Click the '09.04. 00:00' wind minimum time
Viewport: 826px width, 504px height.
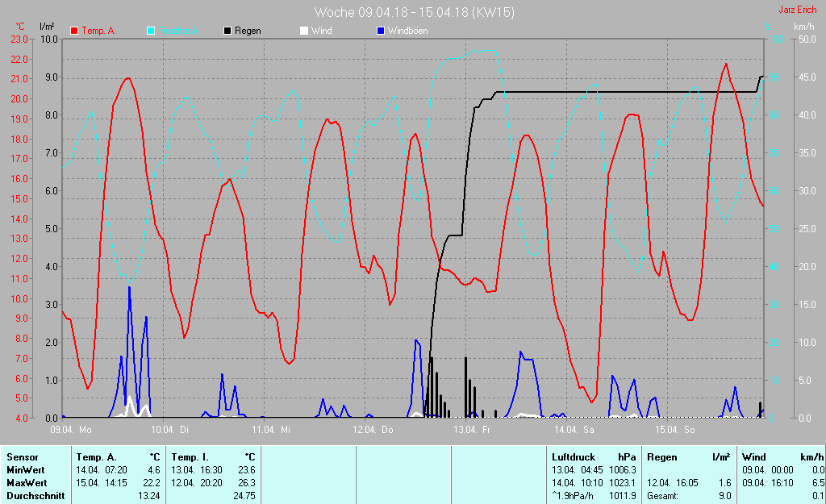[768, 470]
